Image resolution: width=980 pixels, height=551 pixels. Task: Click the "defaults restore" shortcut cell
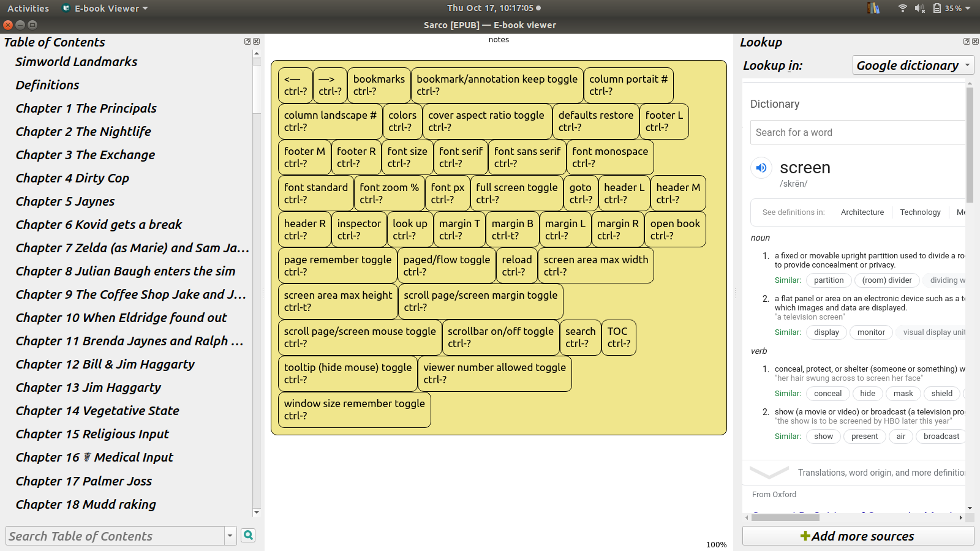tap(596, 121)
